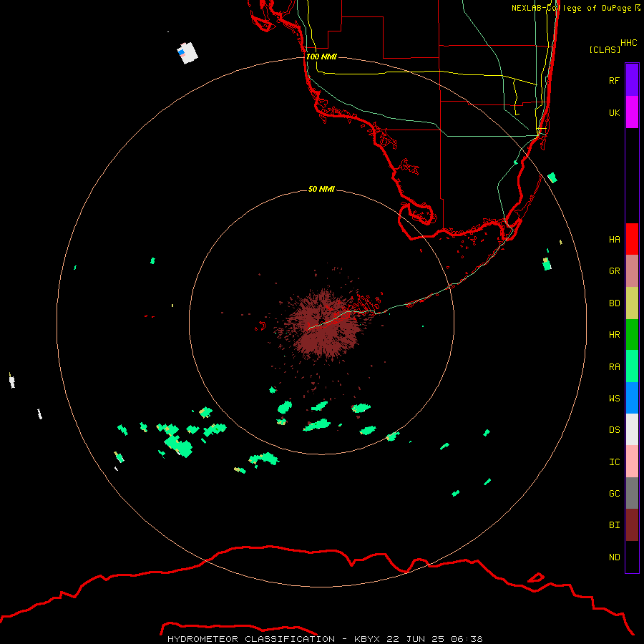Click the ND legend label

point(614,557)
